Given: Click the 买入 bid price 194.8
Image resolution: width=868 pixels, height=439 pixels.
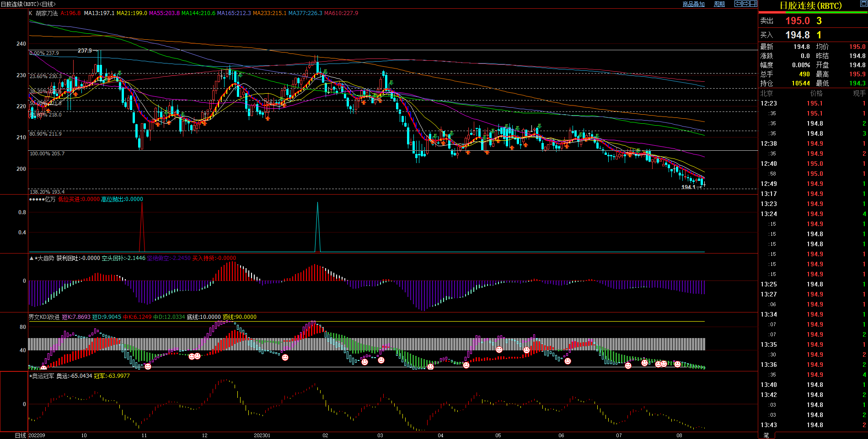Looking at the screenshot, I should pos(797,35).
